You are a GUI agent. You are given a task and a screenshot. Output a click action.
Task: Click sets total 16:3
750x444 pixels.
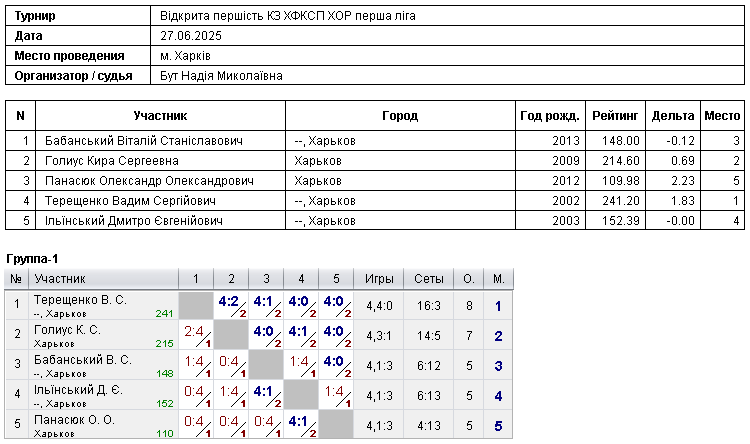point(429,306)
